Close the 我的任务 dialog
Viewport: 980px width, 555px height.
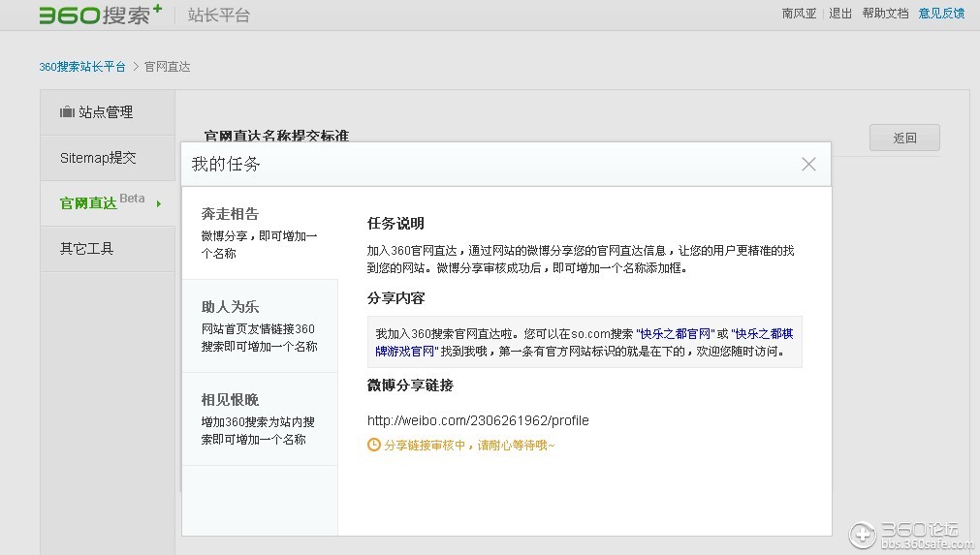(x=808, y=165)
